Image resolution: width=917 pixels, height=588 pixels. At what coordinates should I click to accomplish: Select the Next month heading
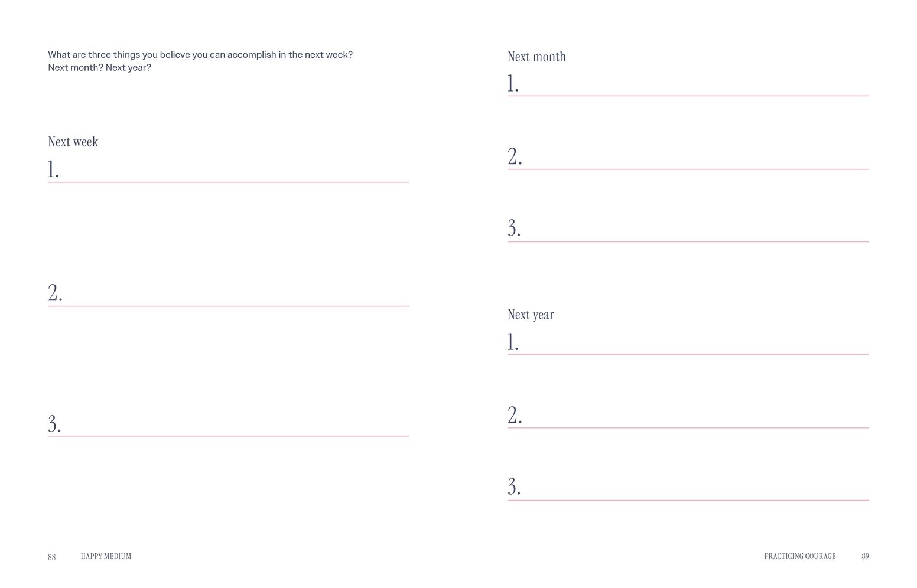536,57
